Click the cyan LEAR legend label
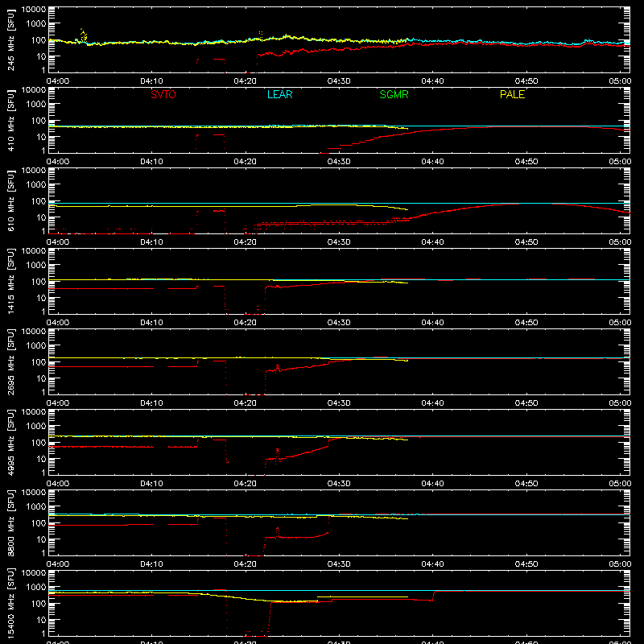Screen dimensions: 644x644 click(279, 94)
